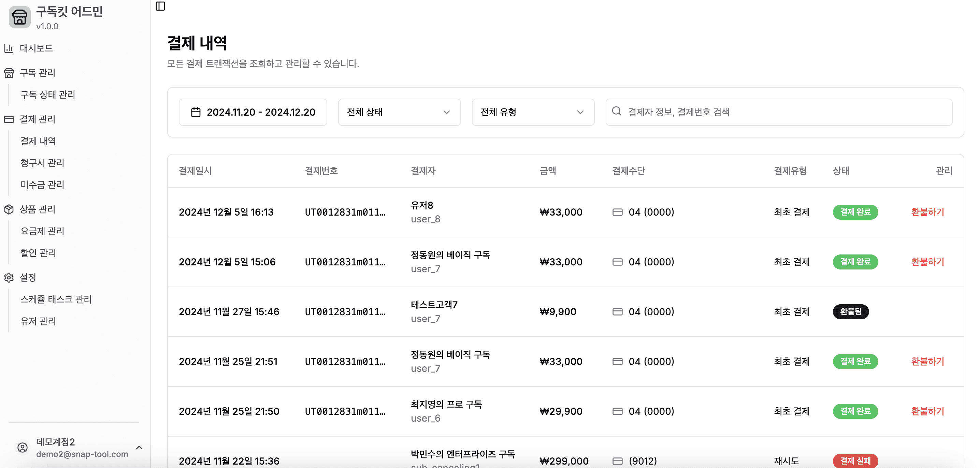Open 청구서 관리 in the sidebar
The height and width of the screenshot is (468, 980).
42,163
